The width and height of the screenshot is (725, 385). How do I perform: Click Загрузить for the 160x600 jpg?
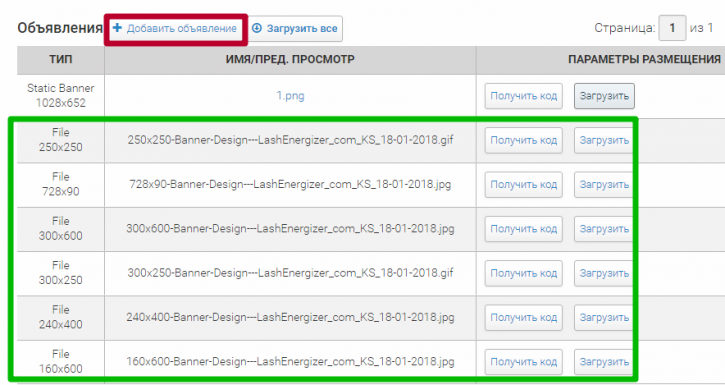[x=603, y=362]
